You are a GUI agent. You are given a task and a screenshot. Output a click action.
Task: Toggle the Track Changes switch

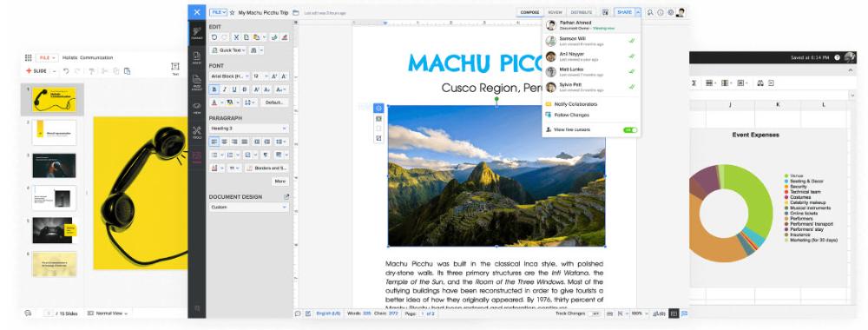coord(595,313)
